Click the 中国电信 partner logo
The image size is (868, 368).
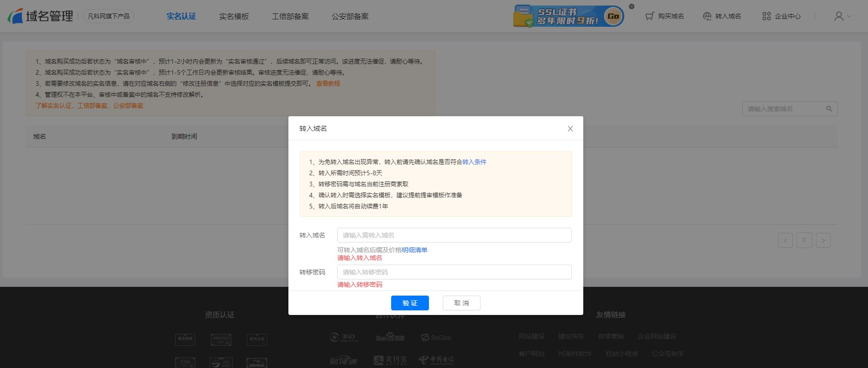coord(436,360)
